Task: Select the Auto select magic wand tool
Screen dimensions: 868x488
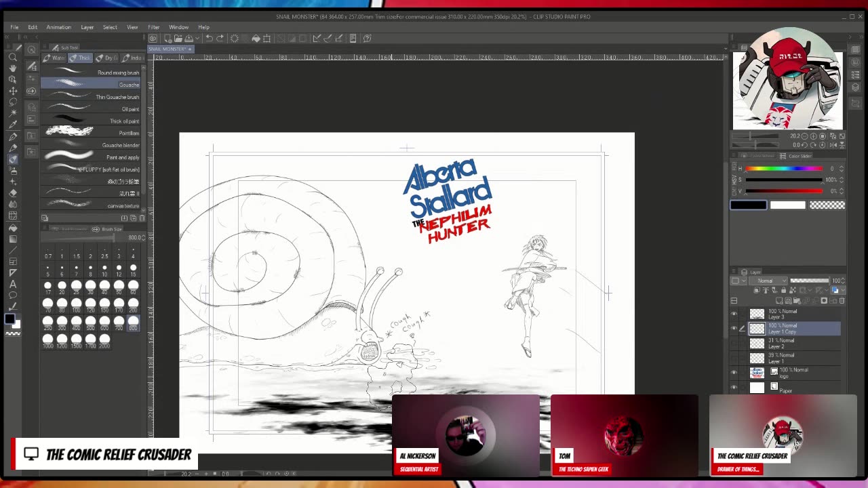Action: (x=13, y=114)
